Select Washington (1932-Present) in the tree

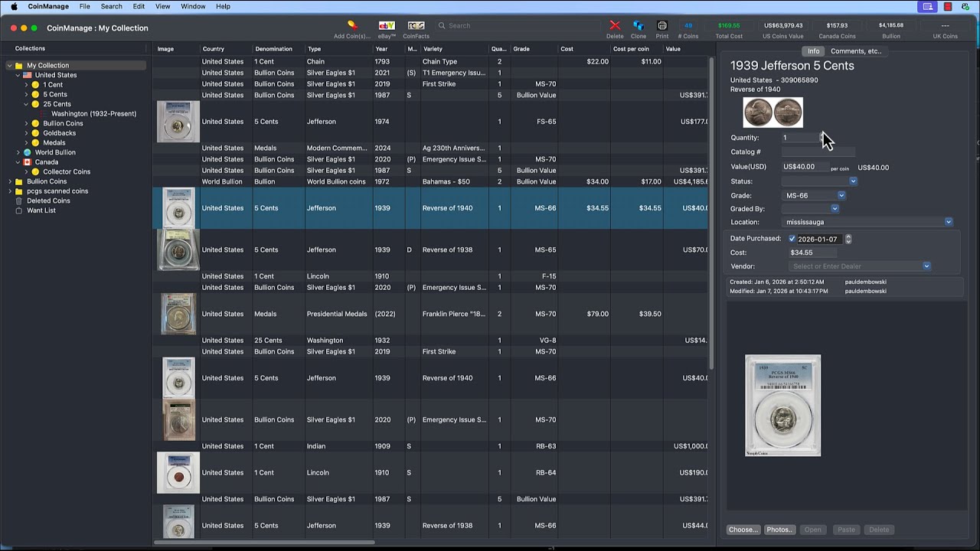(x=93, y=114)
